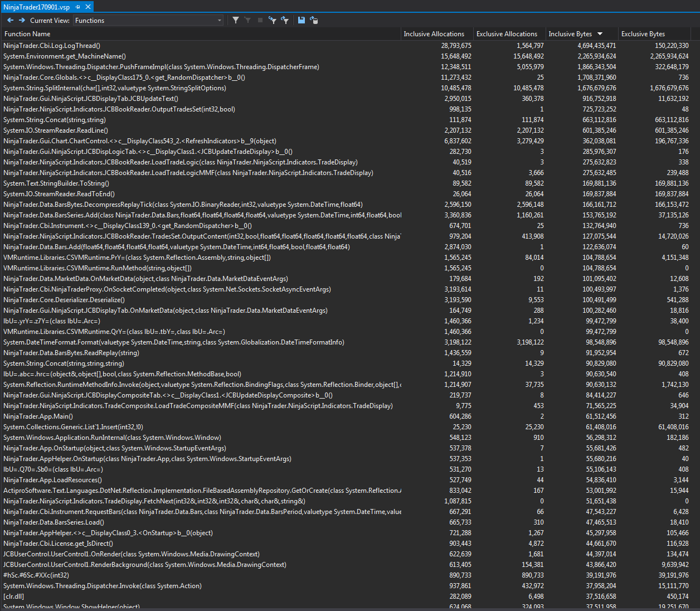Select UserControl1.OnRender row
This screenshot has width=700, height=611.
point(346,554)
